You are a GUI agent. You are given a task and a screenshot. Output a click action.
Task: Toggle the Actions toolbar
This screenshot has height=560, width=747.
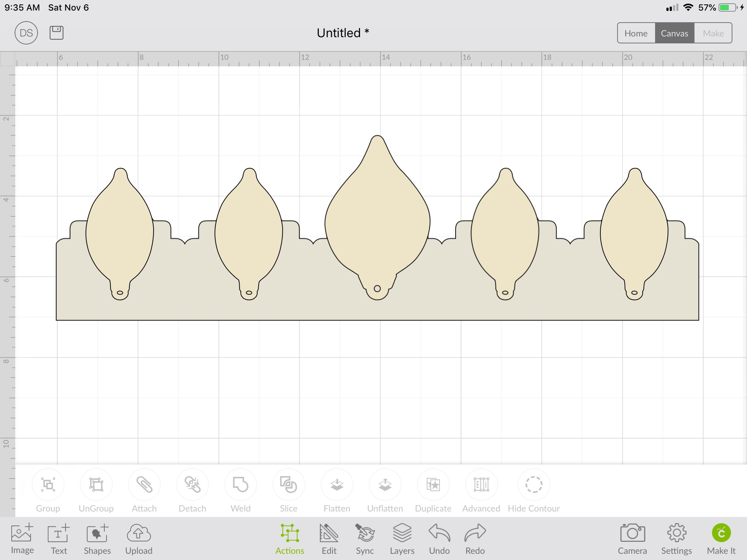[x=290, y=539]
